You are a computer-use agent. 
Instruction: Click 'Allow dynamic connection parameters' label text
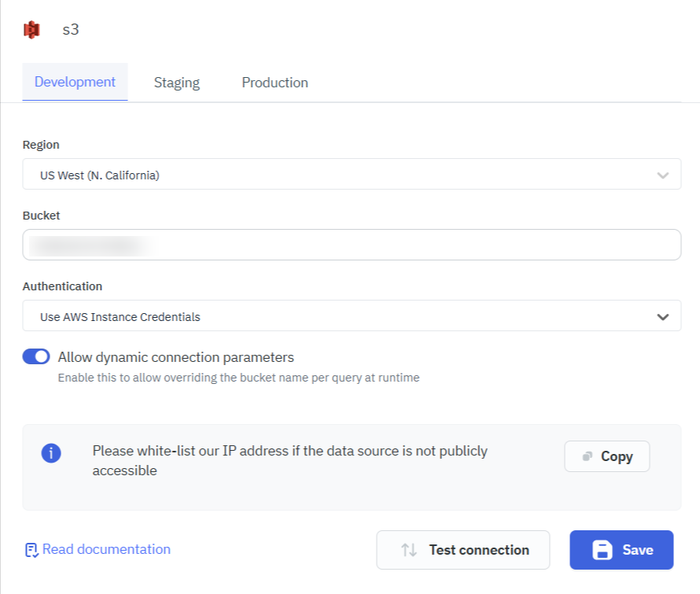pos(176,357)
